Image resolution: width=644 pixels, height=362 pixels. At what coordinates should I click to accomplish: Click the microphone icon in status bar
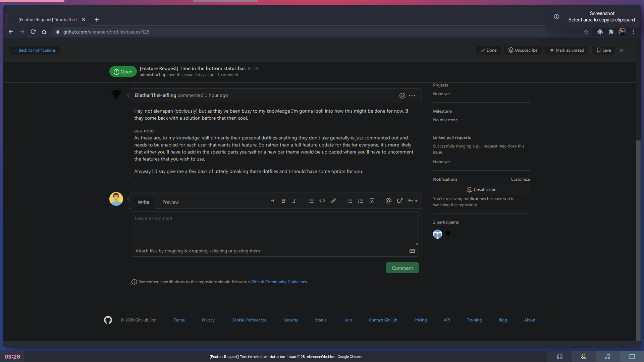(x=584, y=357)
